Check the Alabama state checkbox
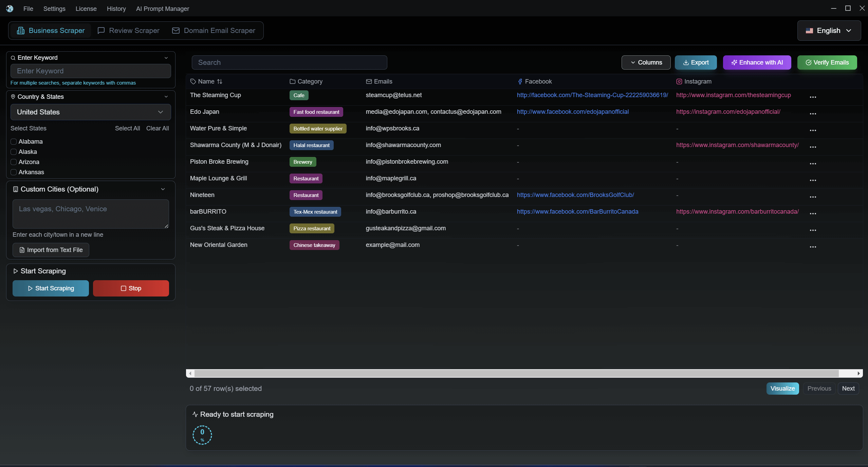The width and height of the screenshot is (868, 467). pos(14,142)
